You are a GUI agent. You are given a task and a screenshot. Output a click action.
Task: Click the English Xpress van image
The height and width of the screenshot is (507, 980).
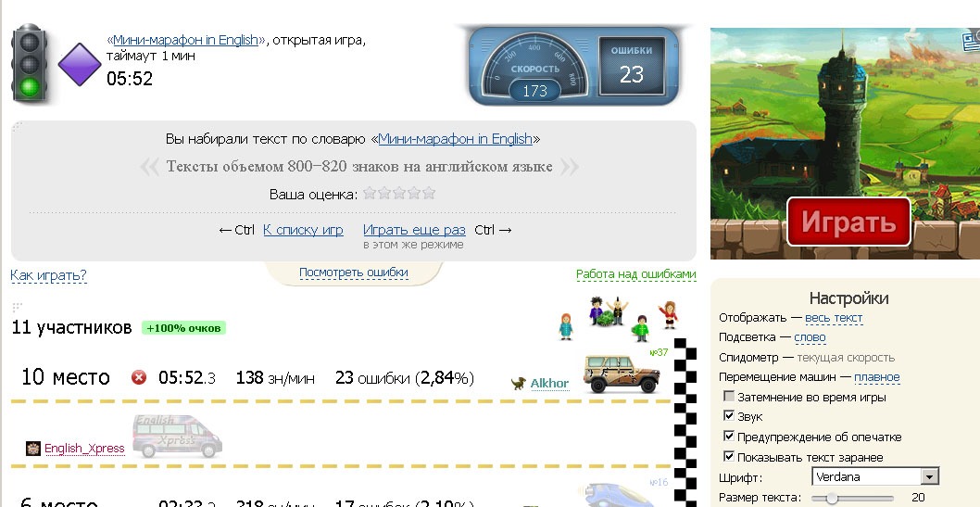(176, 437)
